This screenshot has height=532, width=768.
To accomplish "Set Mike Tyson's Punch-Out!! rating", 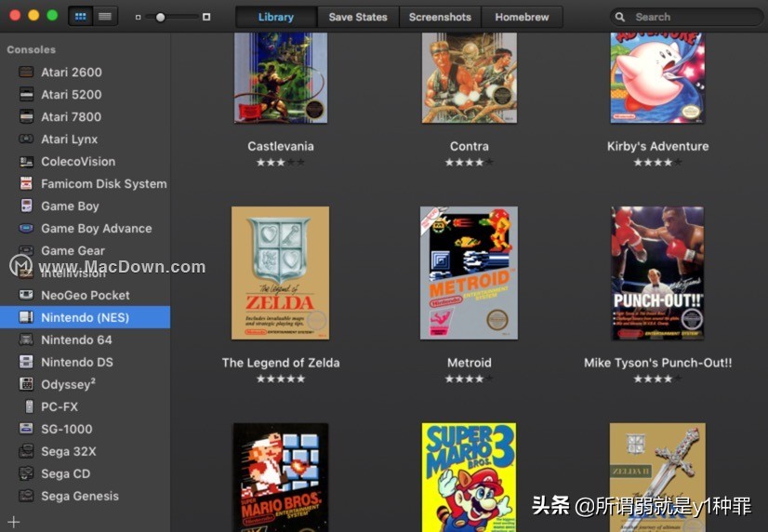I will (657, 379).
